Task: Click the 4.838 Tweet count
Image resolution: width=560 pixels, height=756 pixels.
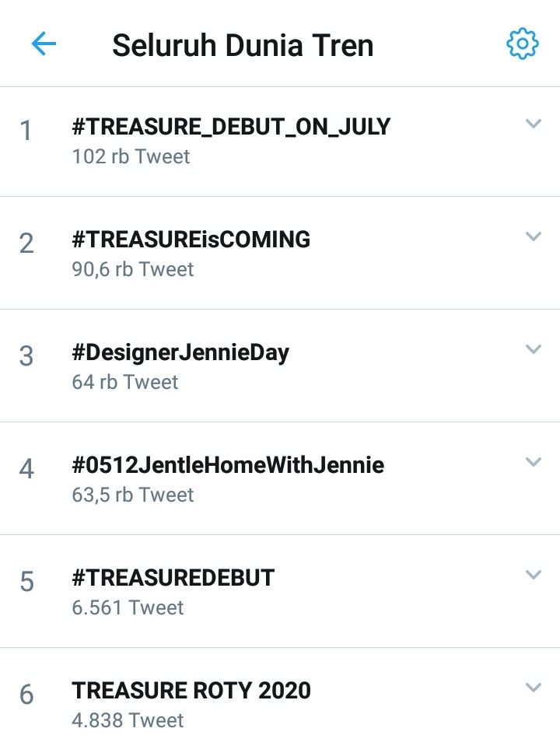Action: pyautogui.click(x=128, y=720)
